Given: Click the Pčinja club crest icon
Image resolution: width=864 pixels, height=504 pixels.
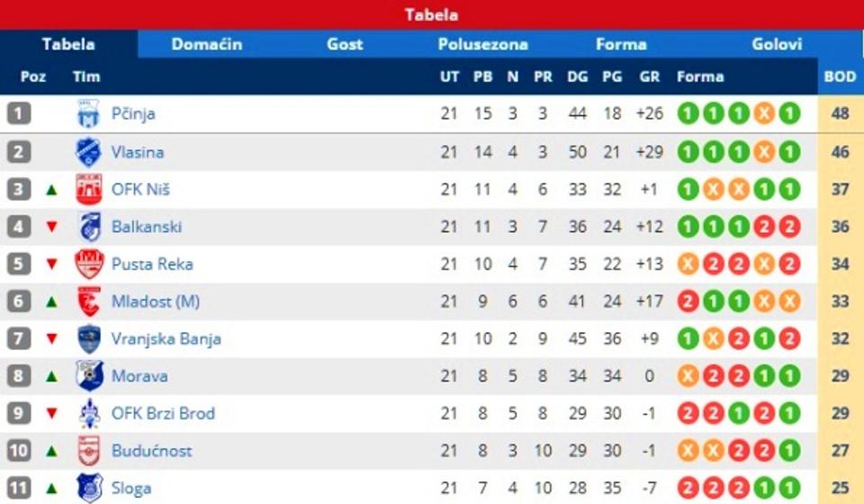Looking at the screenshot, I should [x=88, y=113].
